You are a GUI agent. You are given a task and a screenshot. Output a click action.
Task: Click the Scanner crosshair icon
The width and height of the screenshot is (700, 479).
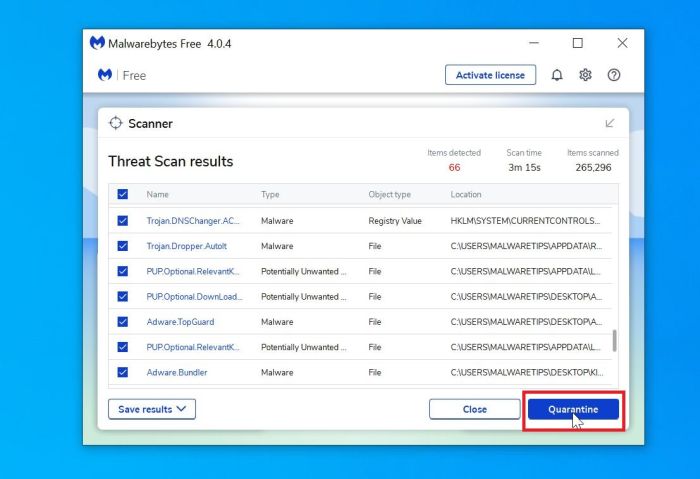pos(116,123)
